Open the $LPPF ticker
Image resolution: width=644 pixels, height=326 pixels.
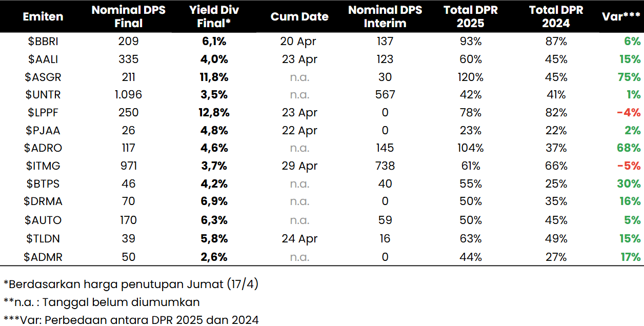click(x=43, y=113)
